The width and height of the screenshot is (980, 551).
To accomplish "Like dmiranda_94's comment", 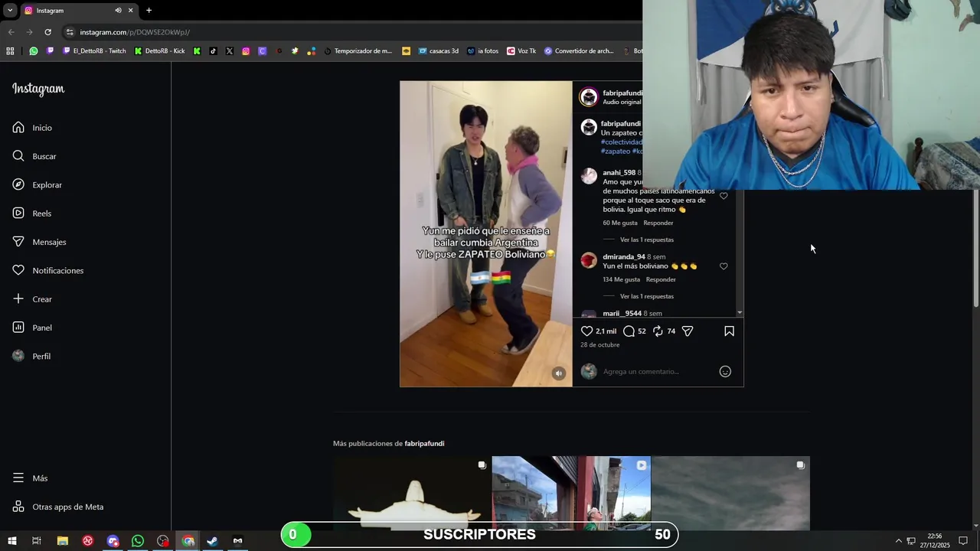I will tap(724, 266).
